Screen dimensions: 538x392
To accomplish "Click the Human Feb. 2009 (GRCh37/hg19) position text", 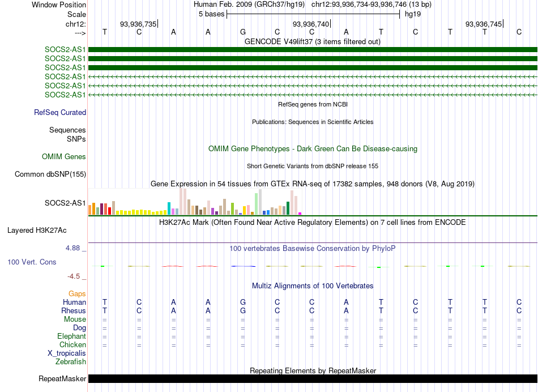I will pyautogui.click(x=249, y=5).
